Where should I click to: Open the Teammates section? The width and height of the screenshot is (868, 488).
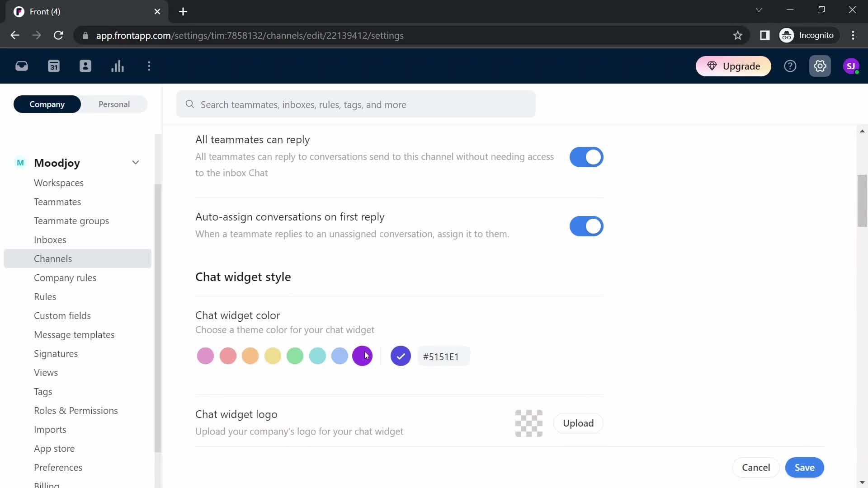click(x=57, y=202)
